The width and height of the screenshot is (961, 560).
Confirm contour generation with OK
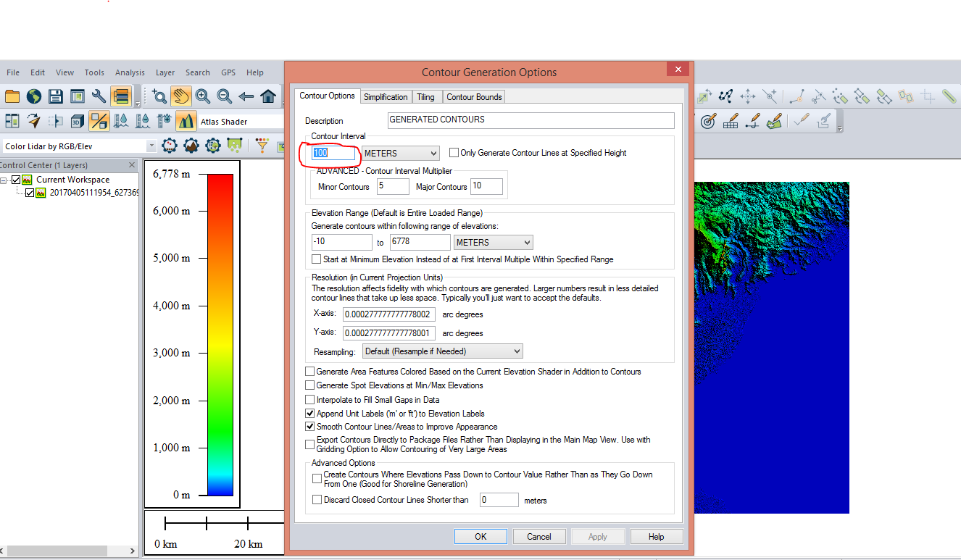pos(480,536)
